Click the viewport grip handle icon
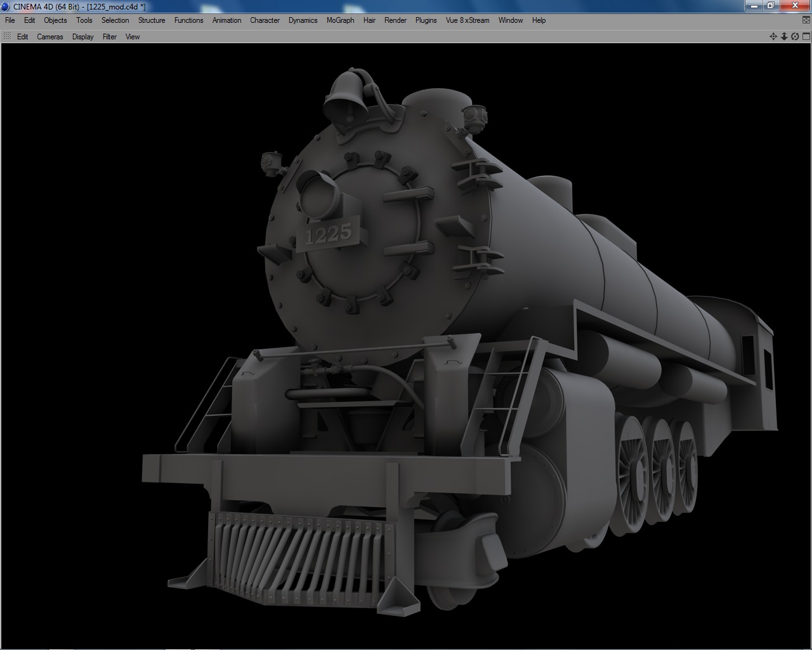Image resolution: width=812 pixels, height=650 pixels. pos(7,37)
